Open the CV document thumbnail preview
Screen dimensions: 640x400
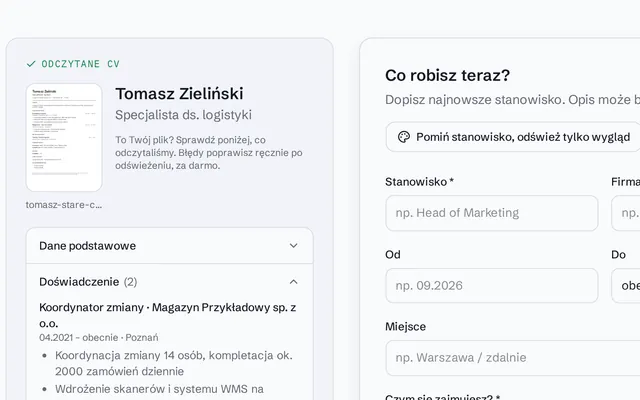(x=64, y=138)
